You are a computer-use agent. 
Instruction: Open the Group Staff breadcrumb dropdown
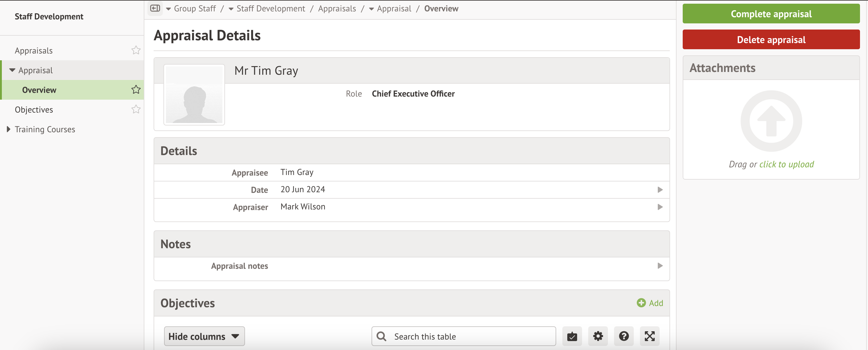click(168, 9)
